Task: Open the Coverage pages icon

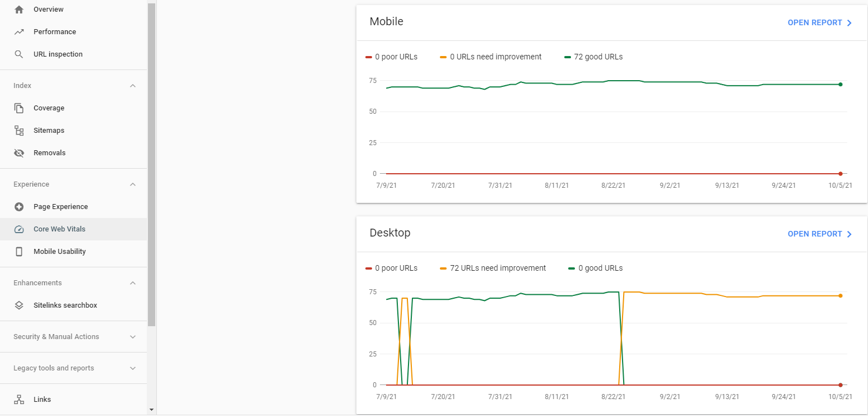Action: [19, 108]
